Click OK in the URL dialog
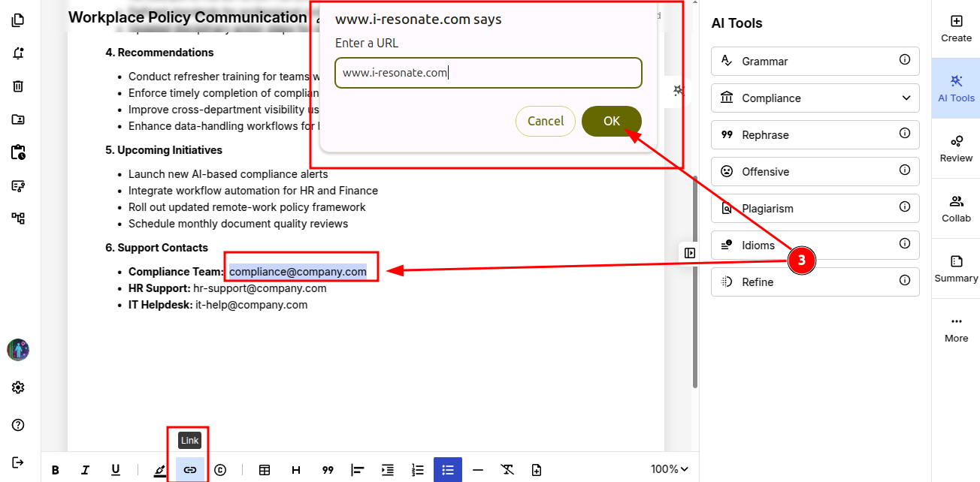This screenshot has width=980, height=482. pos(611,122)
